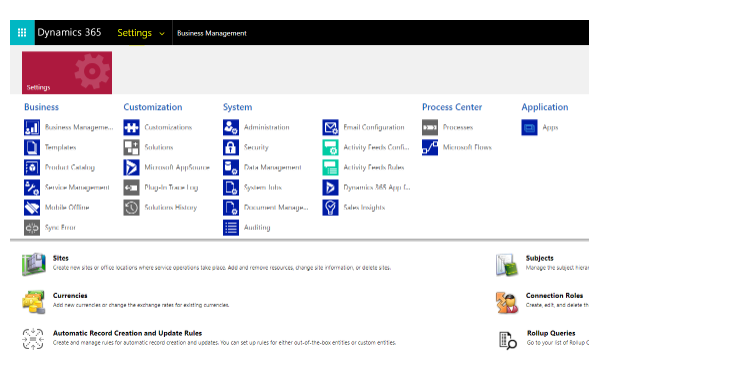Viewport: 750px width, 375px height.
Task: Click the Sync Error icon
Action: (32, 228)
